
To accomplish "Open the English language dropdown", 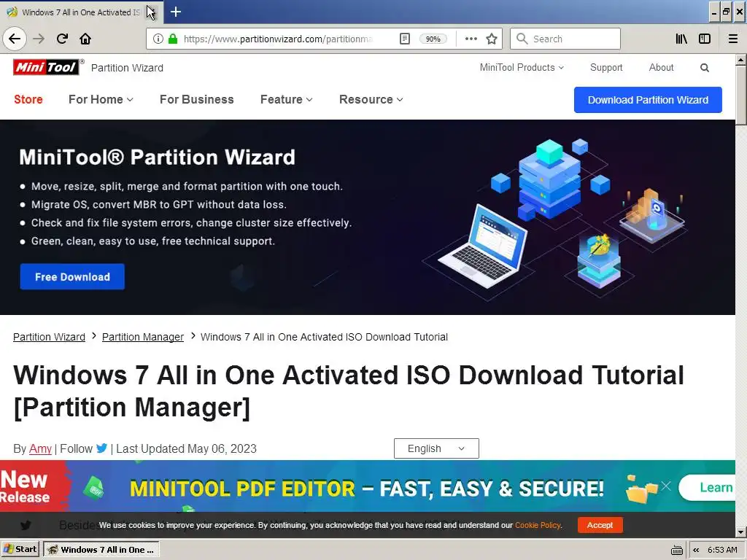I will (x=436, y=448).
